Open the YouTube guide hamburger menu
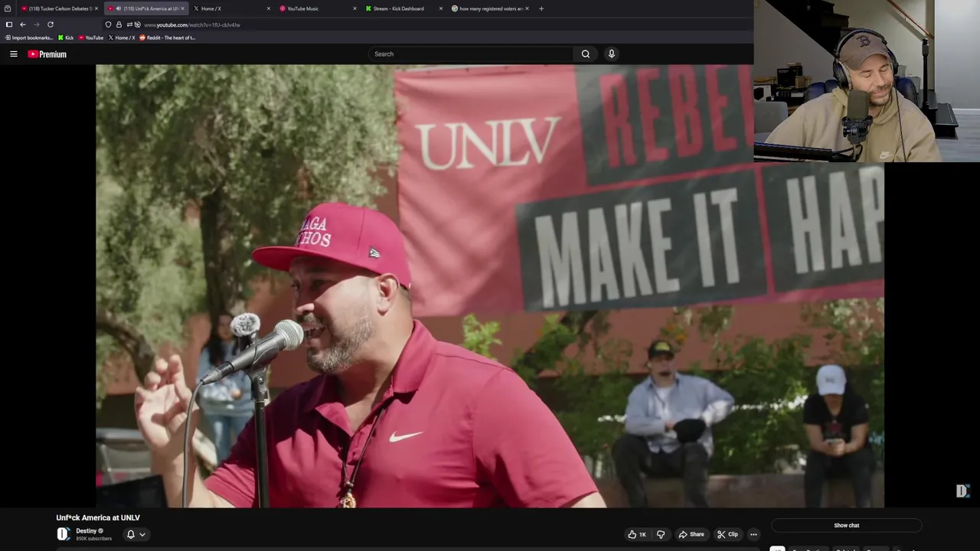The image size is (980, 551). [13, 54]
